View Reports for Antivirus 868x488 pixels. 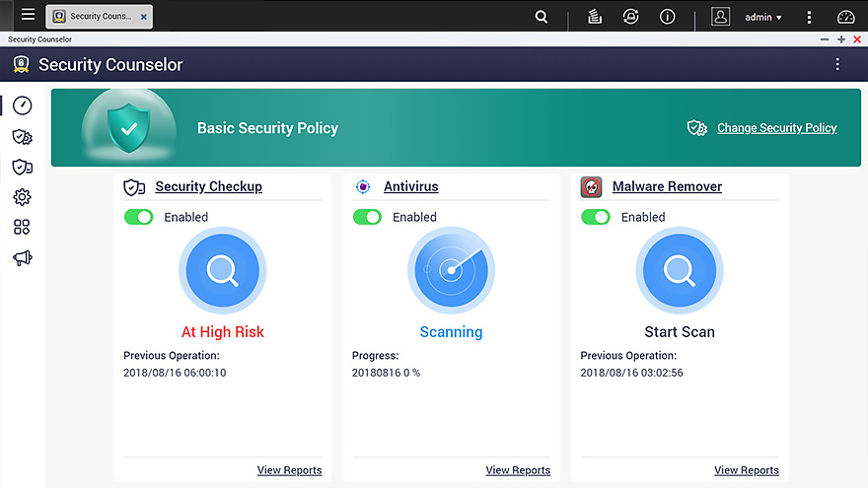(518, 470)
